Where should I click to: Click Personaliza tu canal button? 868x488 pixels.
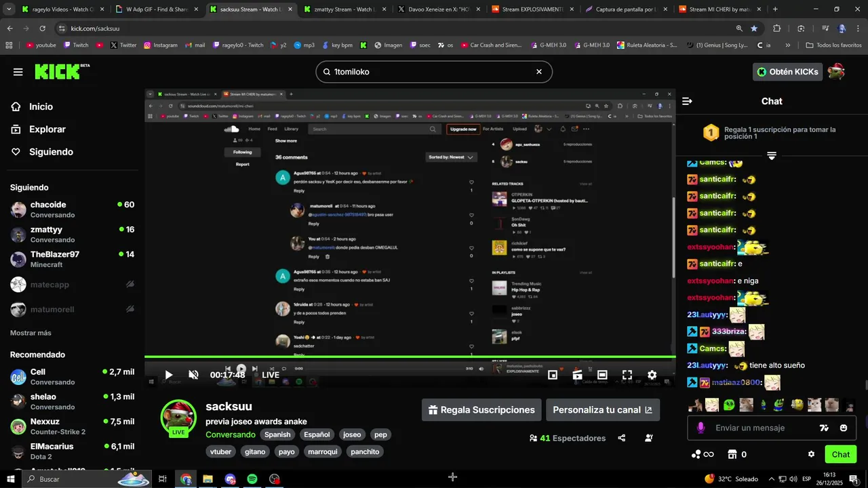(602, 410)
